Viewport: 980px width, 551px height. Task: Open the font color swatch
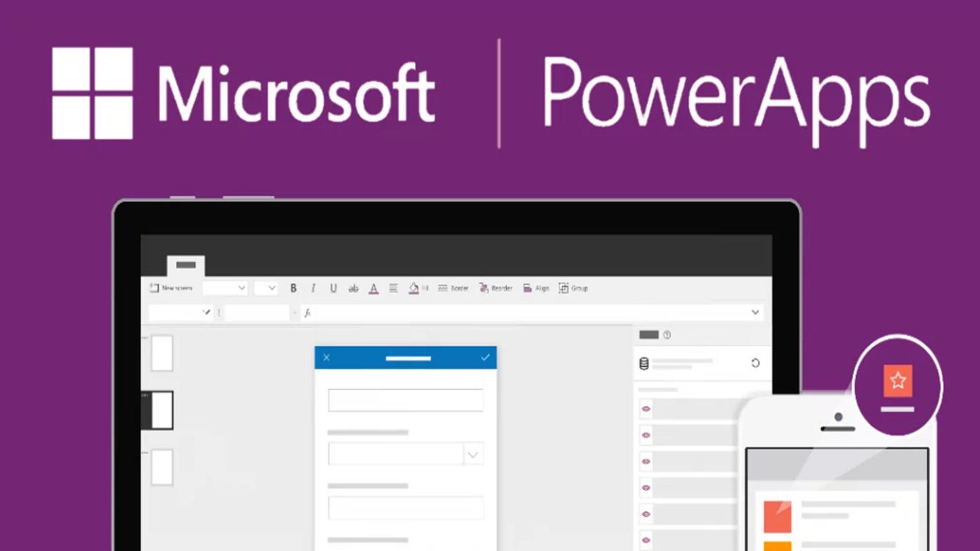[374, 288]
